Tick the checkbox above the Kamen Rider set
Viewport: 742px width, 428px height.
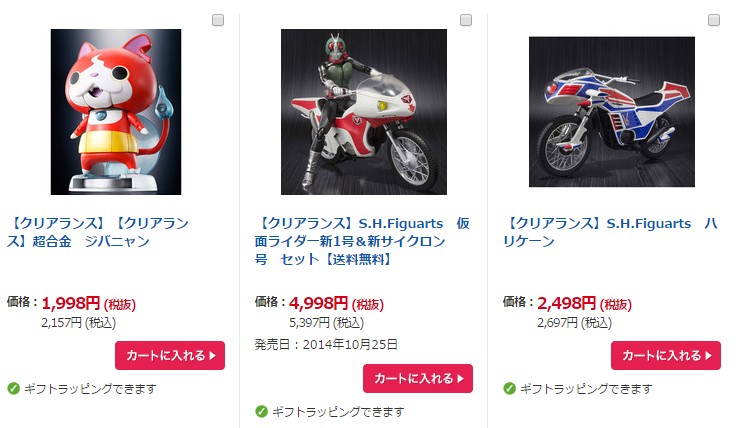[x=466, y=20]
